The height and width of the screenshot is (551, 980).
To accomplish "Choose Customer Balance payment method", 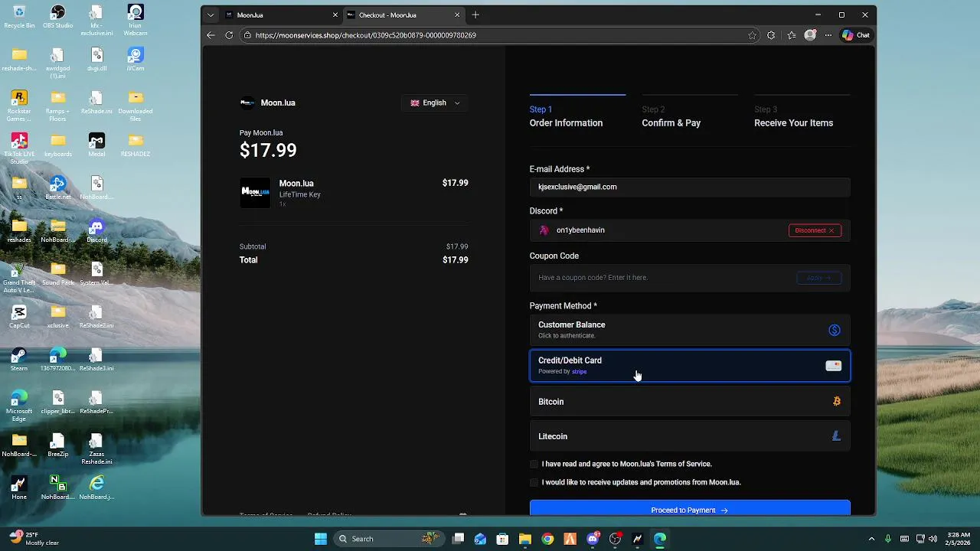I will pyautogui.click(x=690, y=330).
